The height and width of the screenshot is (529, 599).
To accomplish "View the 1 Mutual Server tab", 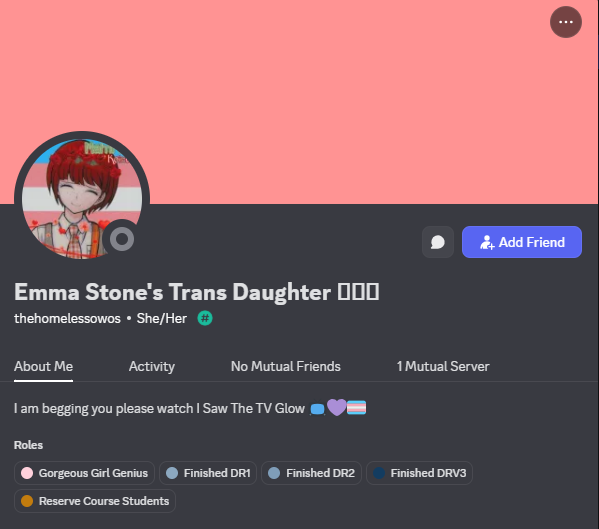I will (x=443, y=366).
